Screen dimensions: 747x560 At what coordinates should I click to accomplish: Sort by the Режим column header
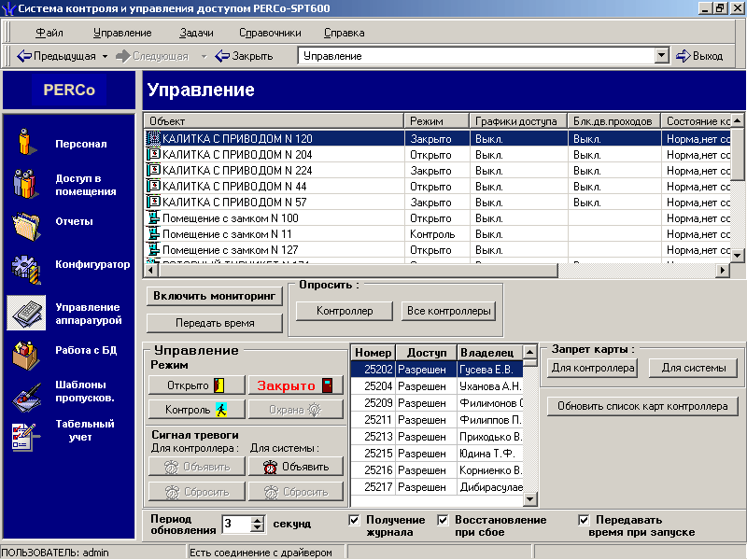coord(436,121)
